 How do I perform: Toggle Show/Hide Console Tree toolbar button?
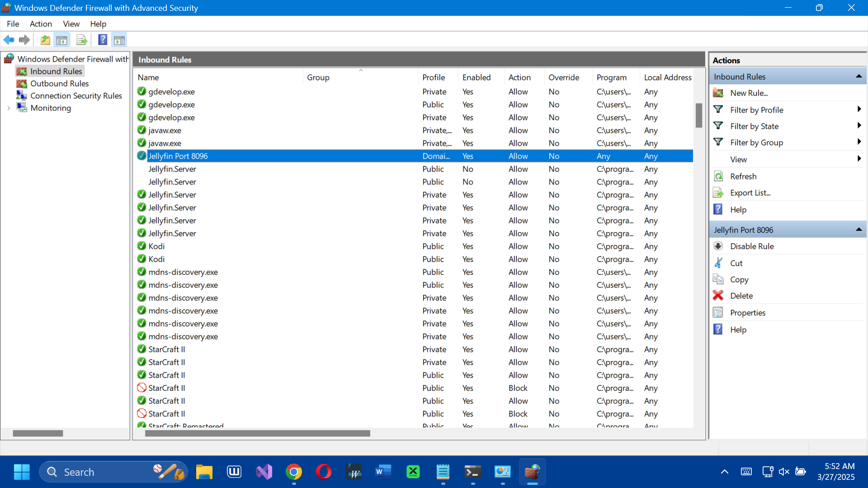[62, 40]
